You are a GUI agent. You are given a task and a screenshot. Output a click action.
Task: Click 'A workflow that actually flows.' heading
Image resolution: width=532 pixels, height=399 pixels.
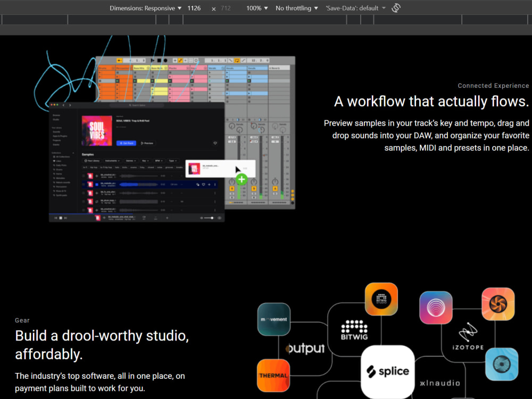pos(431,102)
